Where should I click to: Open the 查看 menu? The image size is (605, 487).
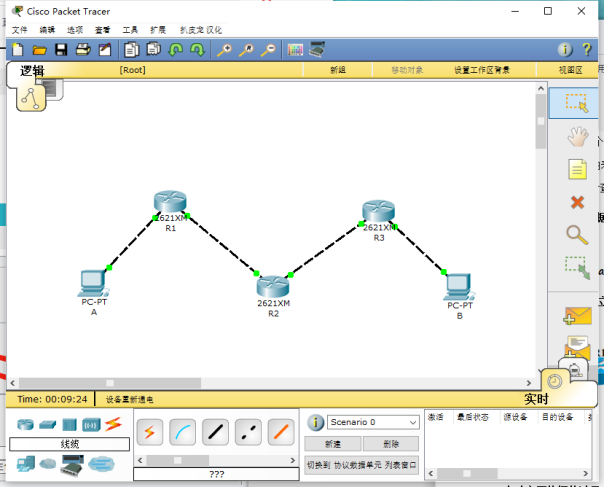102,30
